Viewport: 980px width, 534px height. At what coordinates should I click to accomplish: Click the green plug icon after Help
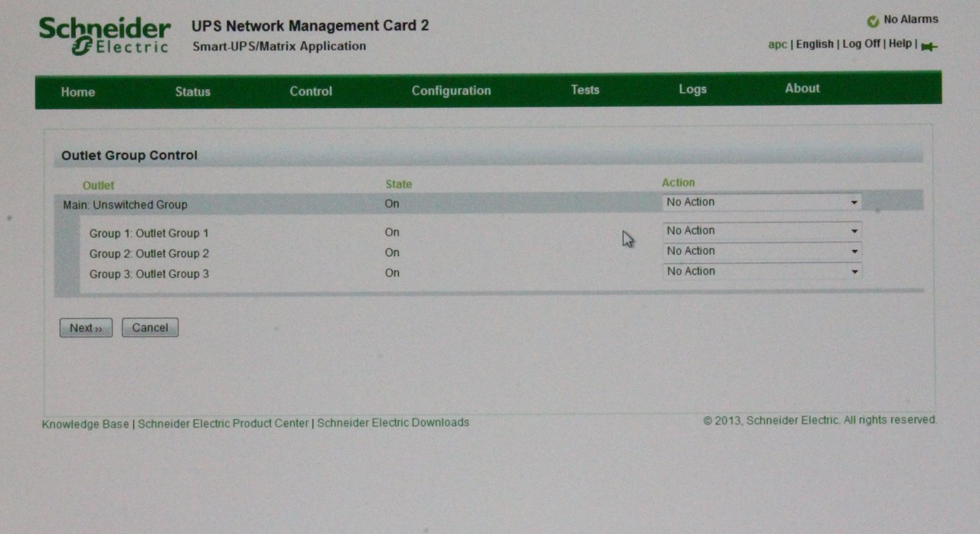pos(929,47)
